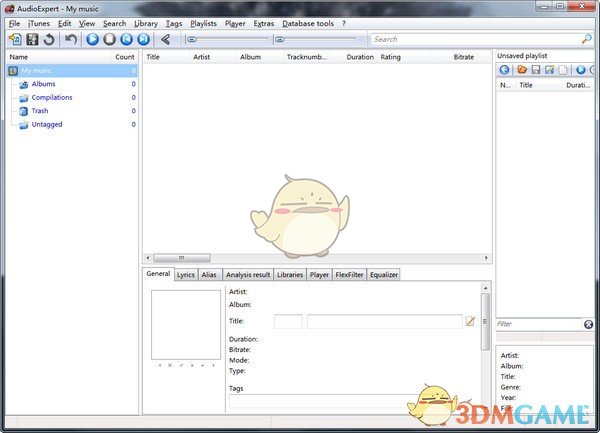Screen dimensions: 600x433
Task: Click the second toolbar slider handle
Action: click(280, 39)
